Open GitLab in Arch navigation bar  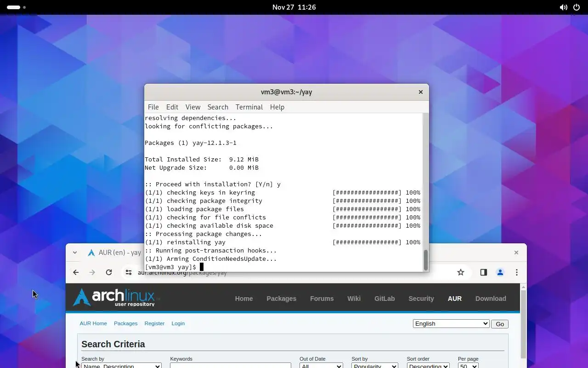pos(384,299)
